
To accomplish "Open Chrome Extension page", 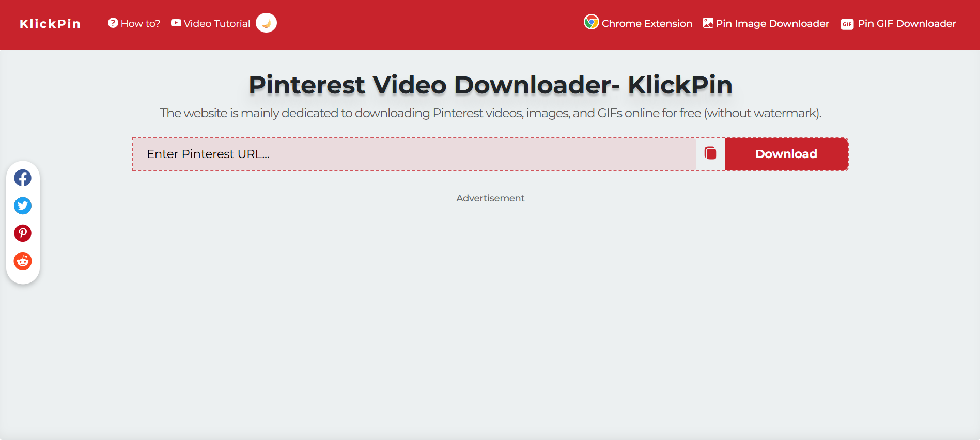I will 638,23.
